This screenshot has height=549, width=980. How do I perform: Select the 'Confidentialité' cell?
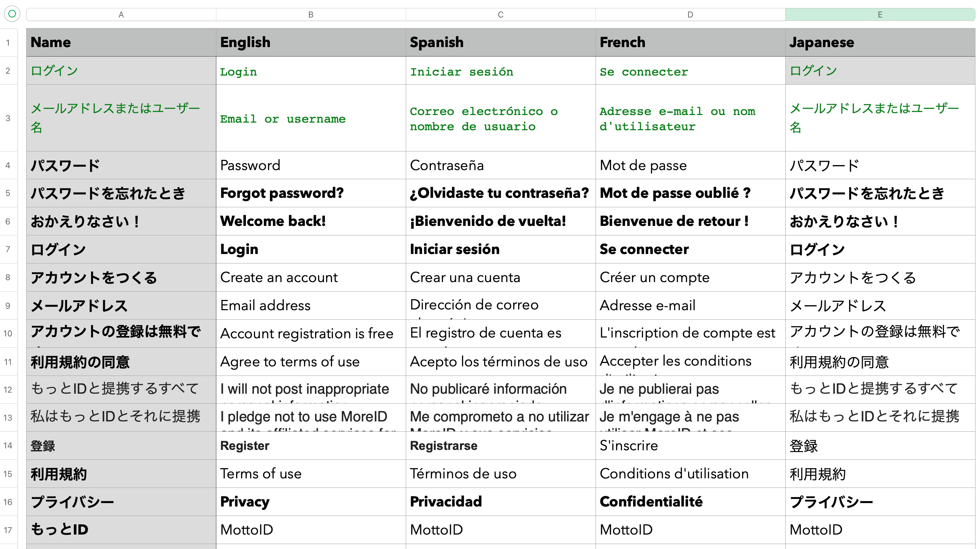point(690,502)
